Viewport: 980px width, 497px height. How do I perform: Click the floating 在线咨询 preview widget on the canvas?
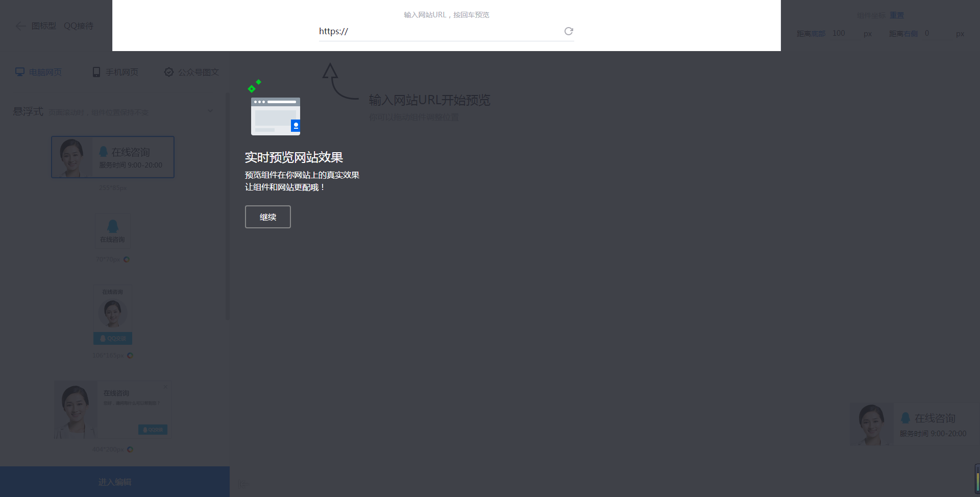pyautogui.click(x=915, y=424)
